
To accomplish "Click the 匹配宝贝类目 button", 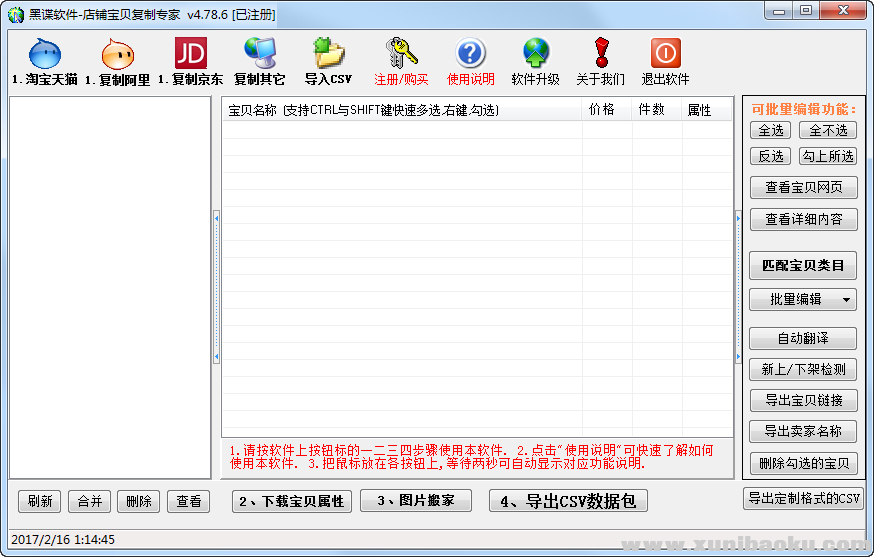I will pyautogui.click(x=803, y=265).
